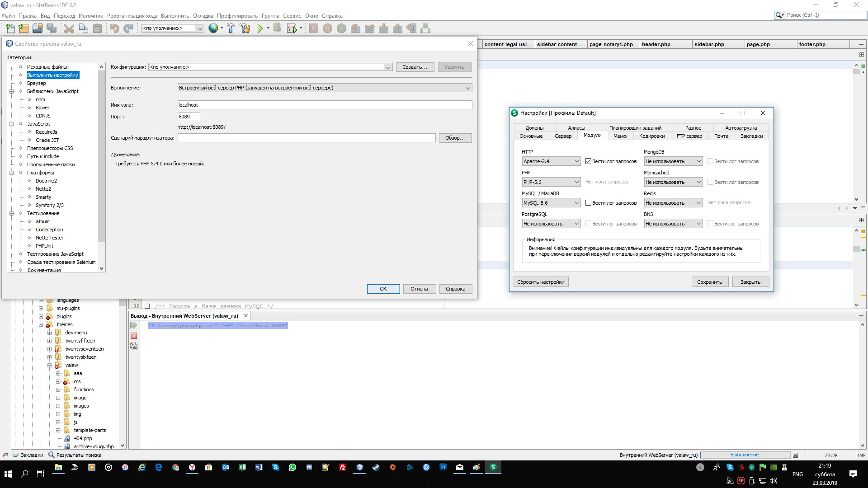Click the Cut scissors icon
868x488 pixels.
tap(69, 28)
